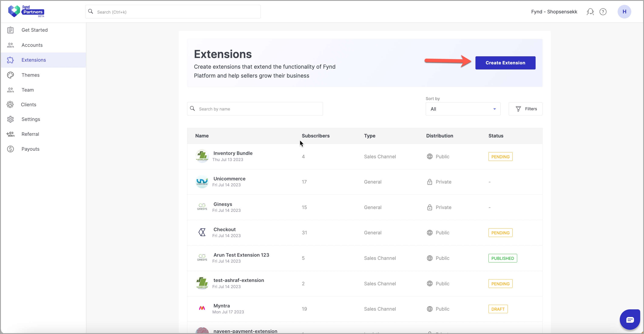Open Team section in sidebar
644x334 pixels.
44,90
